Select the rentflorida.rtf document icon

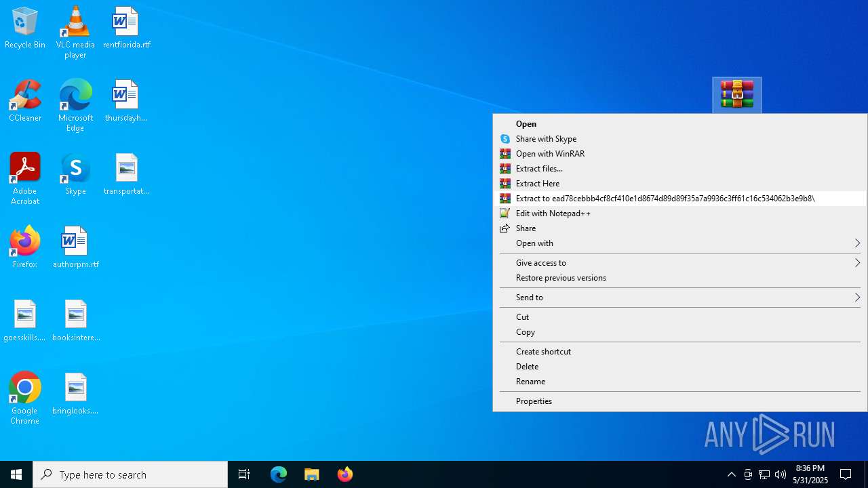click(x=127, y=28)
